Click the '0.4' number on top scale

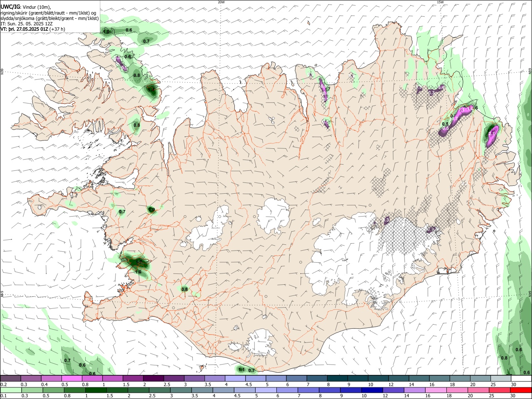pos(44,385)
